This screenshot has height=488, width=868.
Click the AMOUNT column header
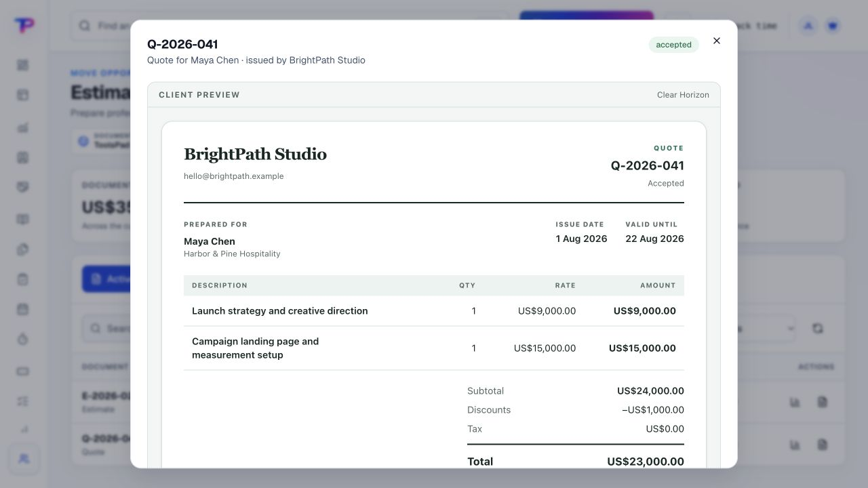point(658,285)
